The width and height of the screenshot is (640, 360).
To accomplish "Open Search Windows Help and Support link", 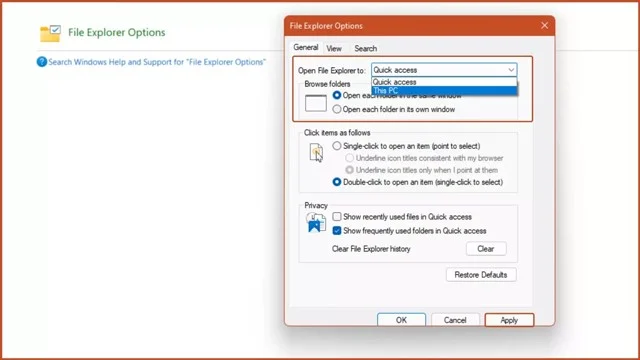I will (157, 62).
